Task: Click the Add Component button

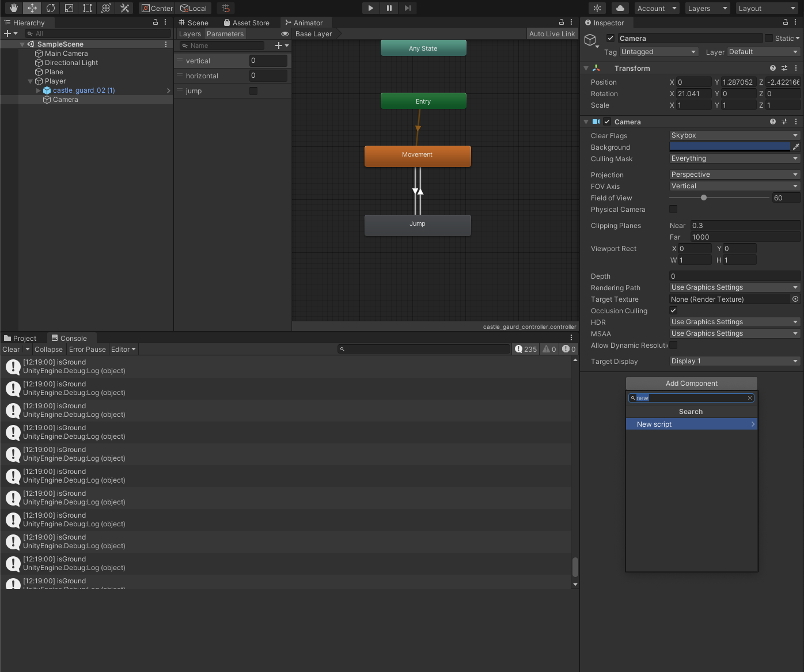Action: coord(691,384)
